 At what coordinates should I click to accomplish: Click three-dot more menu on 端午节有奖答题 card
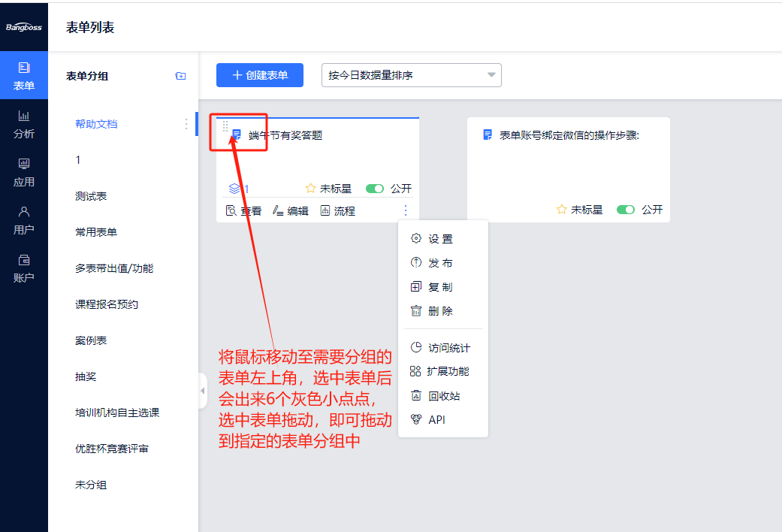click(x=406, y=210)
